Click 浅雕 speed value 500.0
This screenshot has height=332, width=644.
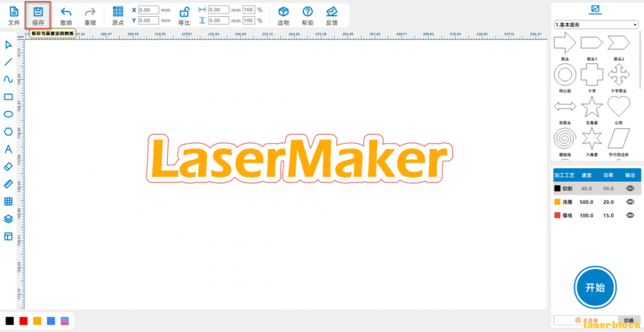[587, 202]
